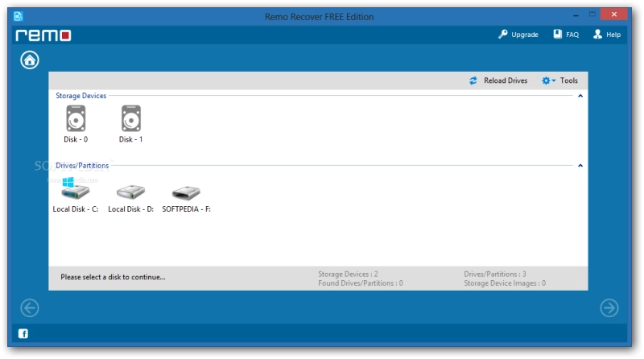644x359 pixels.
Task: Click the Remo Recover FREE Edition title
Action: point(319,17)
